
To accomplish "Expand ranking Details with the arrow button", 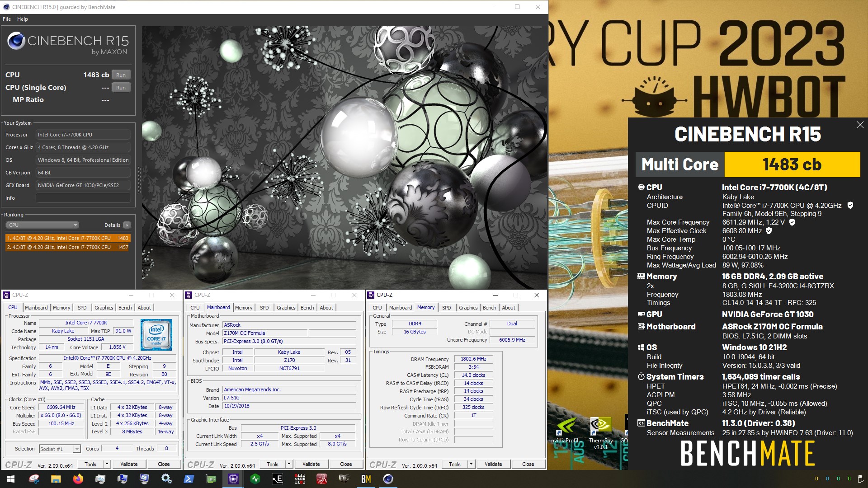I will (x=127, y=225).
